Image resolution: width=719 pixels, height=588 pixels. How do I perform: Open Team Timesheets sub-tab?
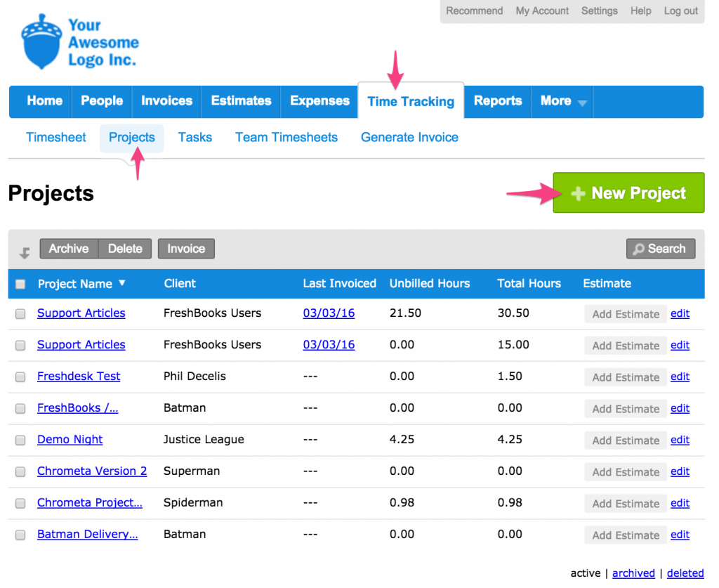coord(286,137)
